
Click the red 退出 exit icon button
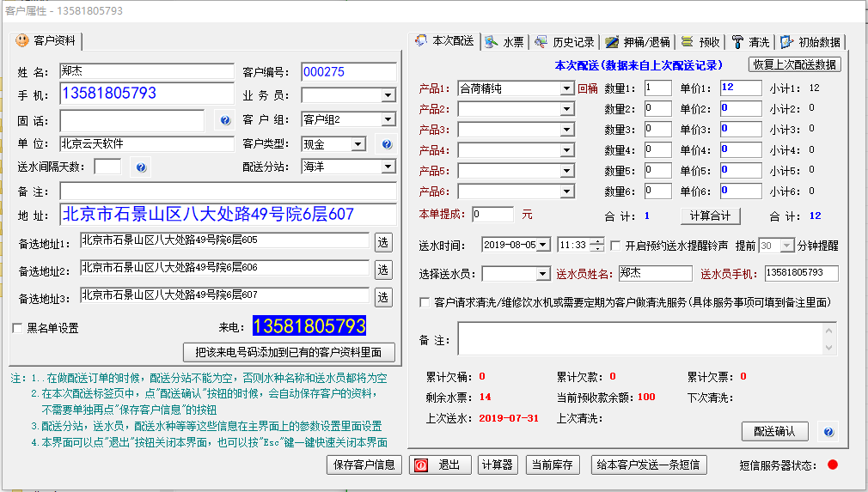pos(441,465)
